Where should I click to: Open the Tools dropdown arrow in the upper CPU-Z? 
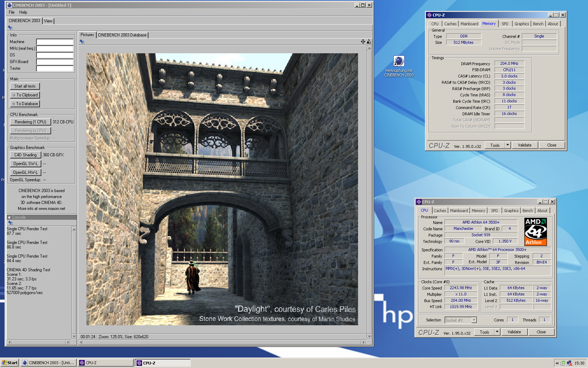click(x=507, y=145)
